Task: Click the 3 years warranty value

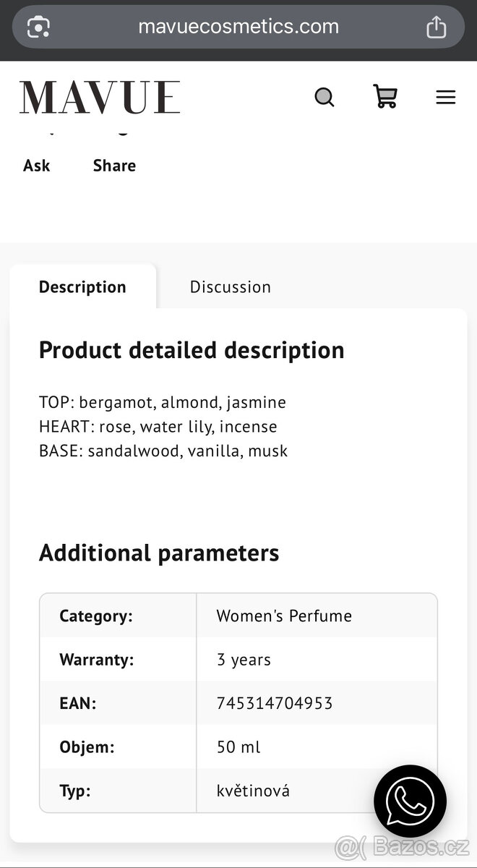Action: (244, 660)
